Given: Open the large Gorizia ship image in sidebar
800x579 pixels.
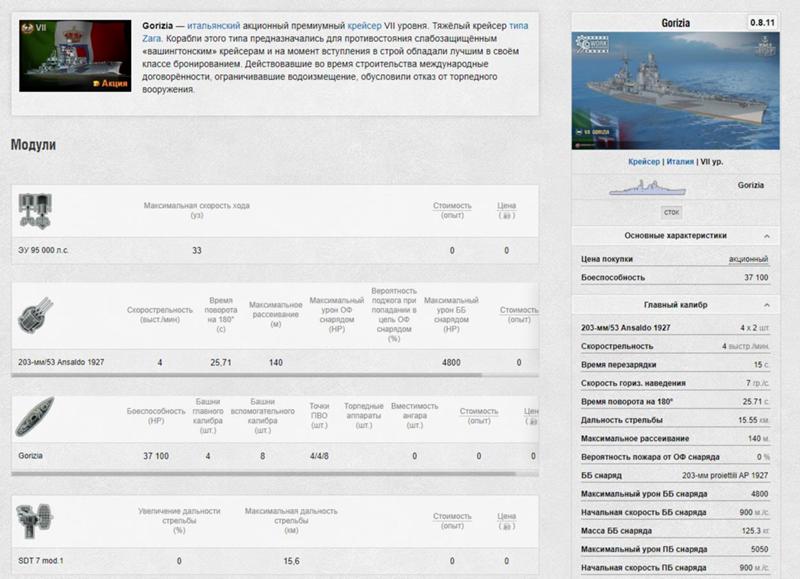Looking at the screenshot, I should [x=676, y=91].
